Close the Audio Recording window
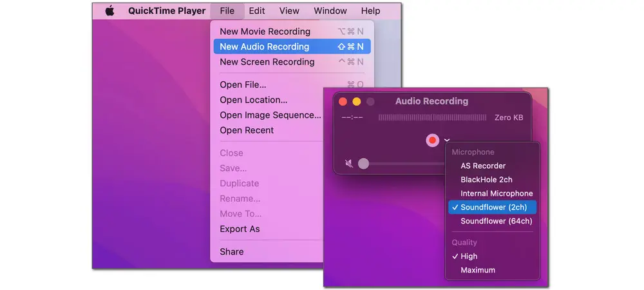Viewport: 644px width, 290px height. pyautogui.click(x=343, y=101)
